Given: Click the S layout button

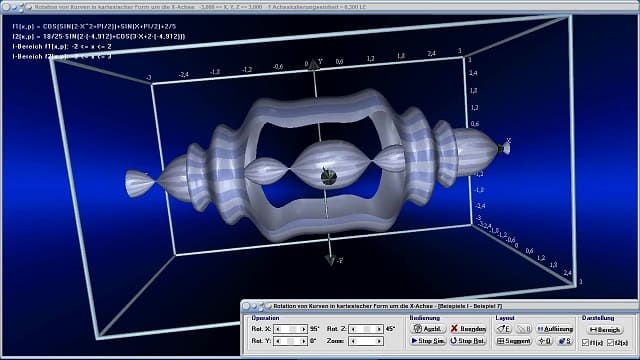Looking at the screenshot, I should tap(565, 341).
